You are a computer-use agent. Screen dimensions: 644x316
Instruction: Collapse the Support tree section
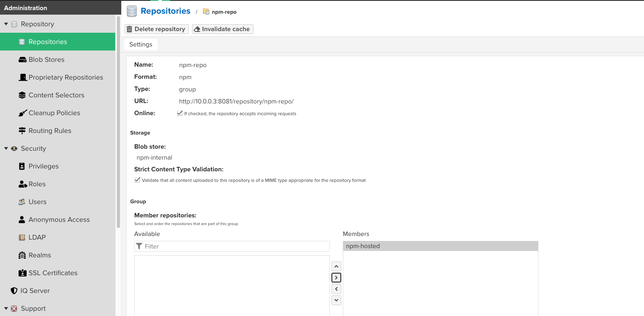[x=6, y=309]
